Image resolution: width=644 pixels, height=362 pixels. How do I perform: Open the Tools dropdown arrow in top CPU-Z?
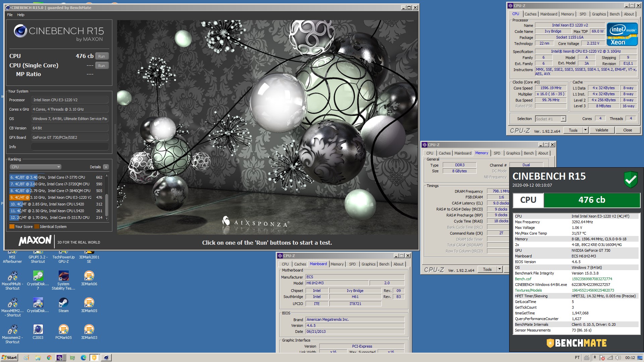click(x=586, y=130)
